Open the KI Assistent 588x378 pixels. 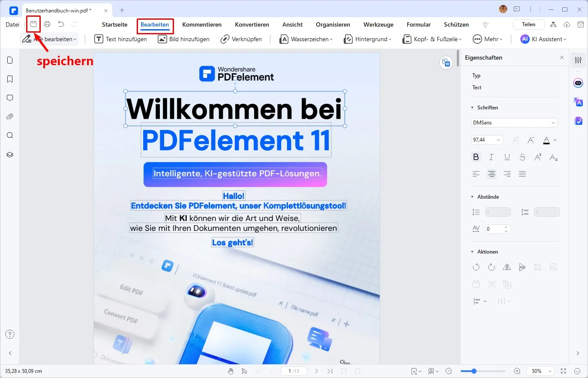click(x=543, y=39)
